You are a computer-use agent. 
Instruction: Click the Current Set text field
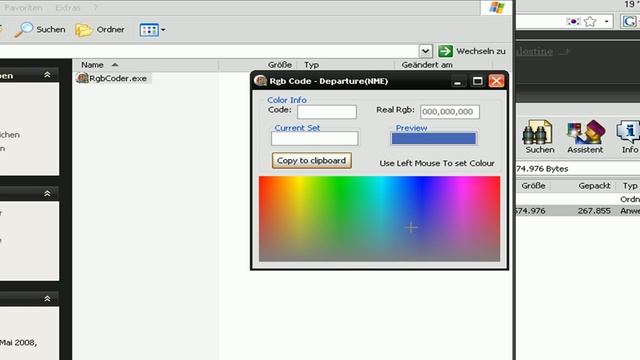pos(315,138)
